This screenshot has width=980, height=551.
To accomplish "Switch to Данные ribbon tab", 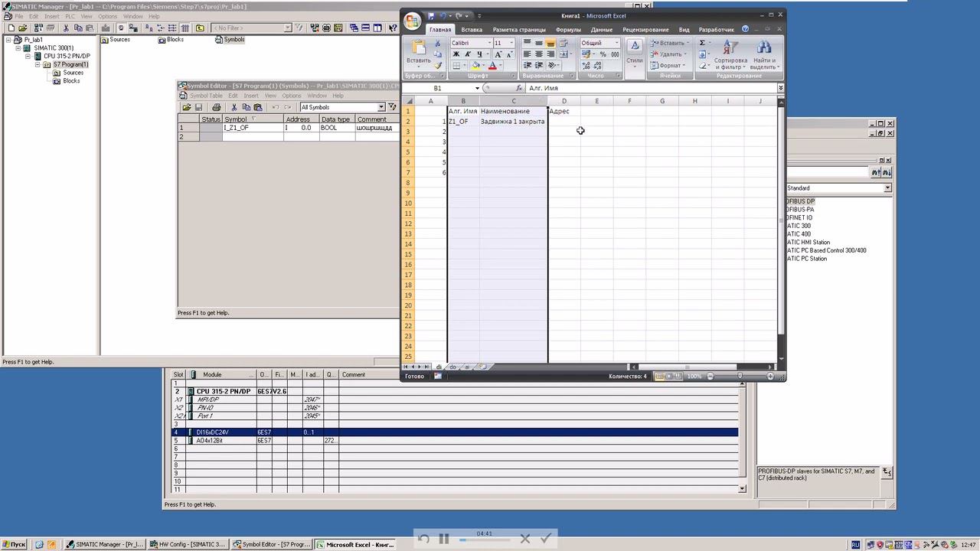I will click(x=602, y=30).
